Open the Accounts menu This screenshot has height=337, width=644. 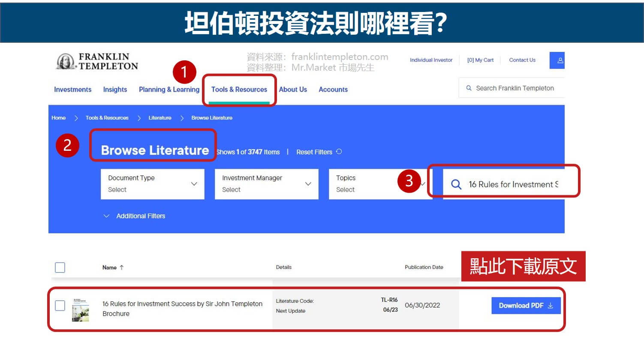[333, 89]
